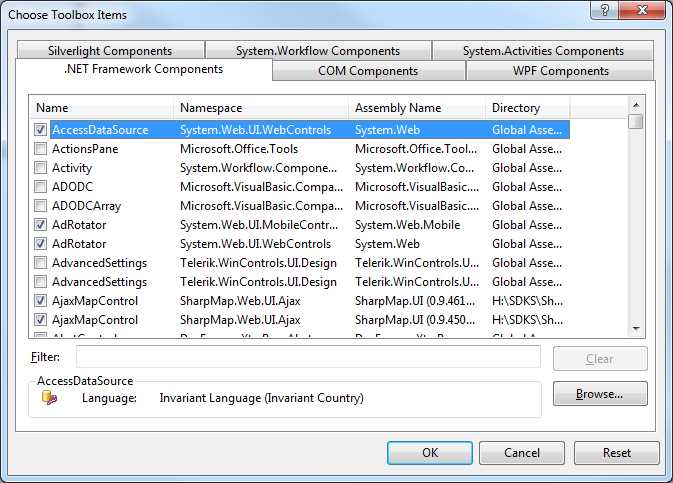Click the AccessDataSource component icon beside Language
673x483 pixels.
click(49, 398)
